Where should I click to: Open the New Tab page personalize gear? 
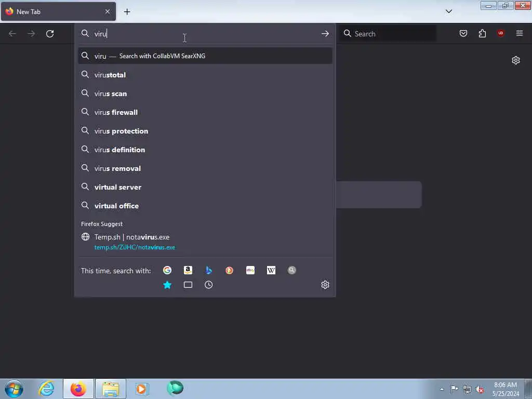(x=516, y=60)
